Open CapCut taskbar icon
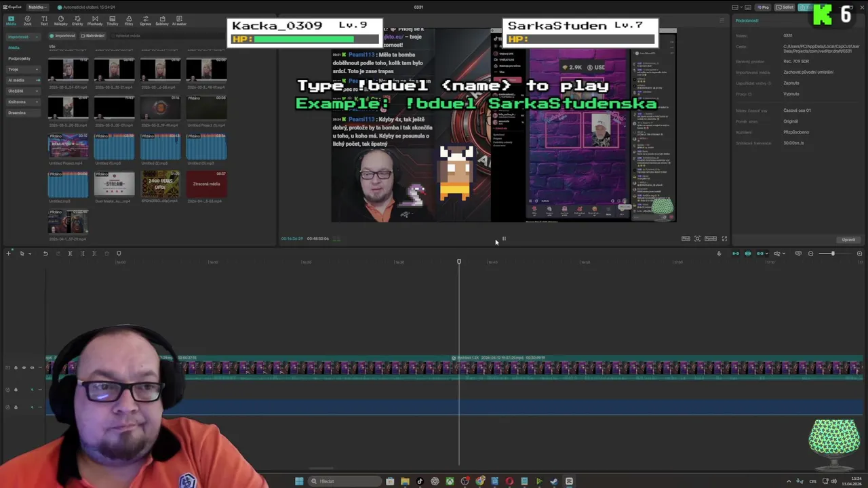868x488 pixels. (x=569, y=481)
